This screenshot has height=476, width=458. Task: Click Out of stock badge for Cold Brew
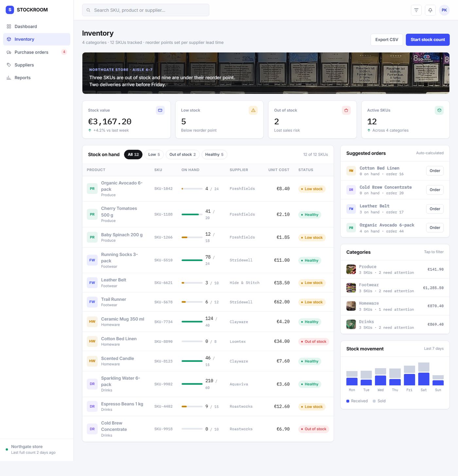click(x=313, y=429)
